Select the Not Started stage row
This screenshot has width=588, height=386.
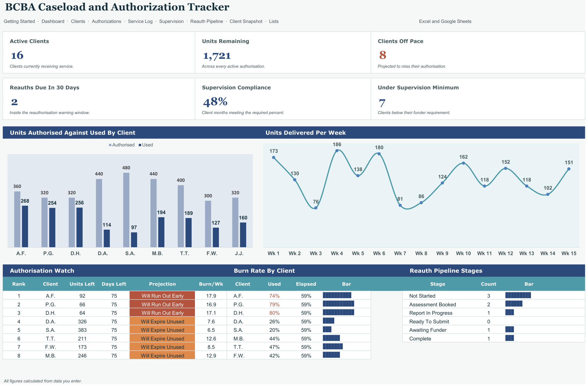click(494, 296)
